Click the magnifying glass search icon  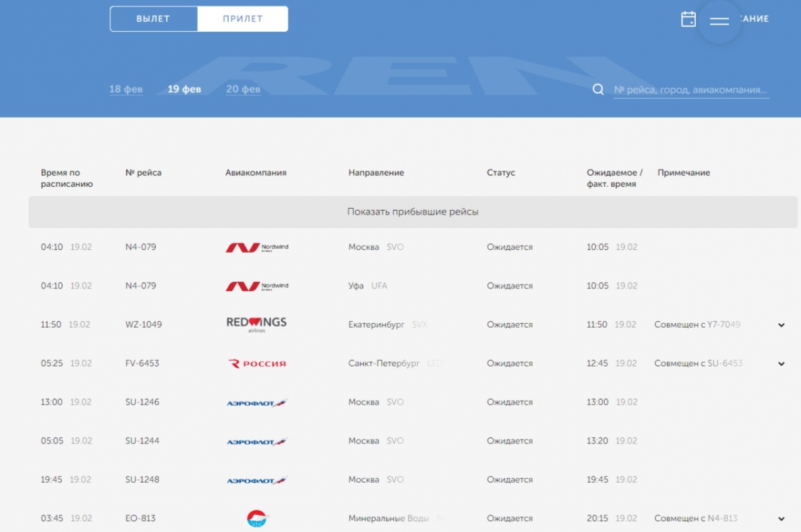point(598,90)
